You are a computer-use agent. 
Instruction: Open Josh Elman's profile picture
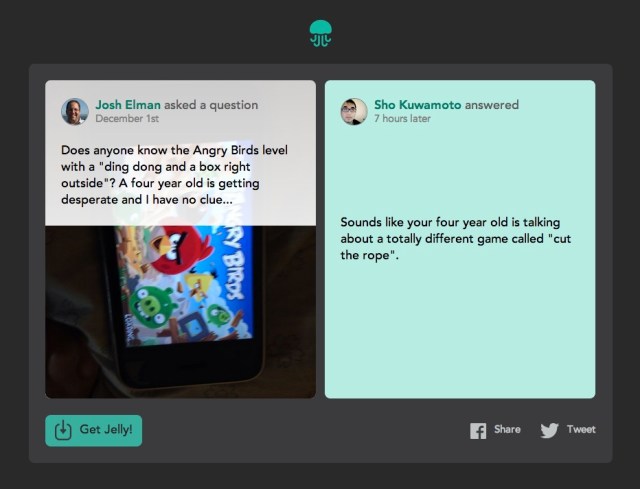coord(75,111)
